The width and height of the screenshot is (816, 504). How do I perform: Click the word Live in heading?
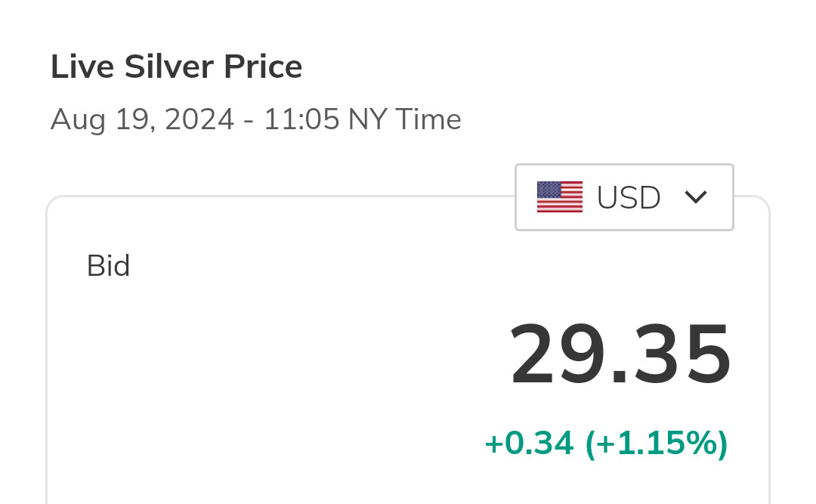(82, 67)
